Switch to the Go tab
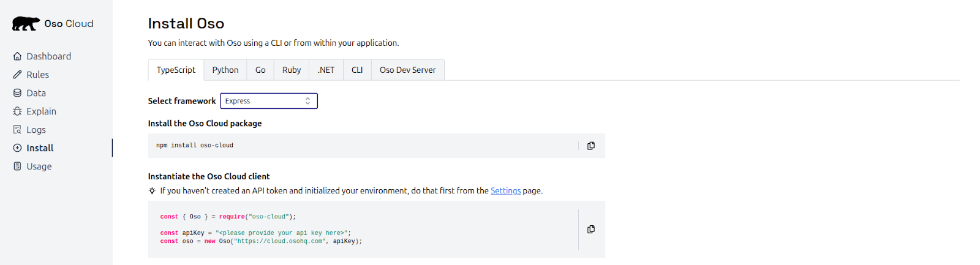Viewport: 980px width, 265px height. tap(260, 70)
